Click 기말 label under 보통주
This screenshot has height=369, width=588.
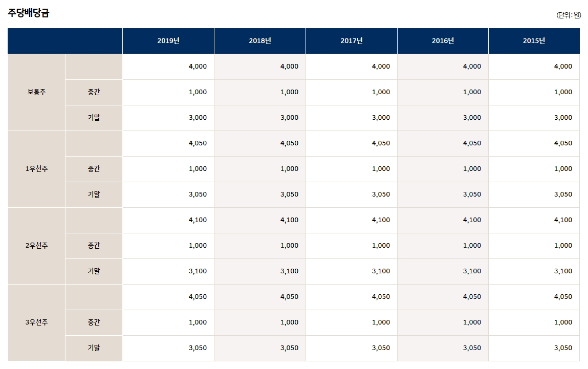coord(94,118)
